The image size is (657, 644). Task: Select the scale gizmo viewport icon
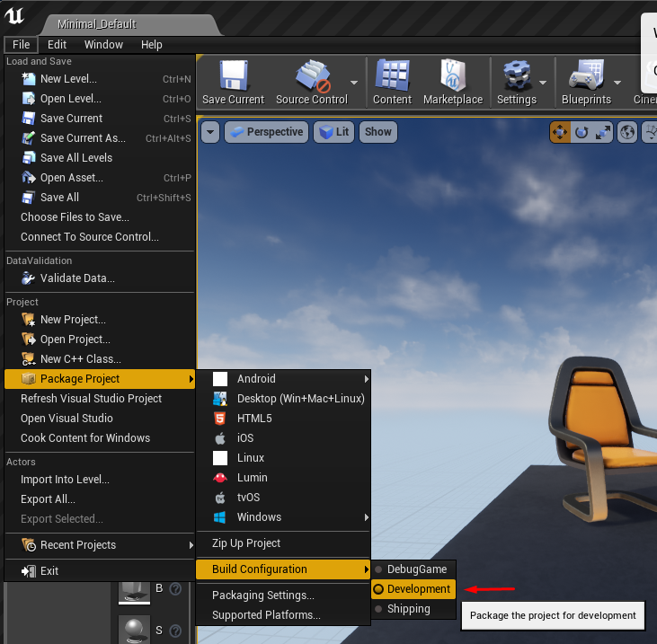pos(602,132)
